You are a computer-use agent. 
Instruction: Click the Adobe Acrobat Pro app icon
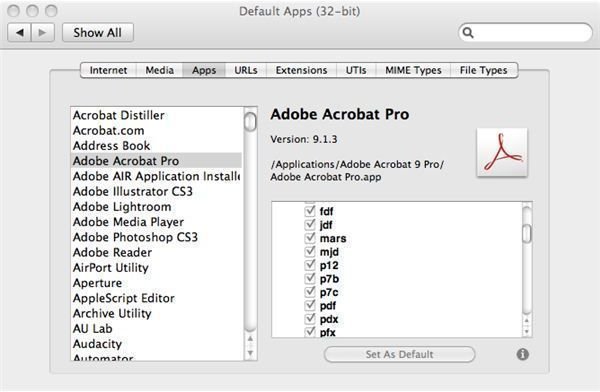[x=502, y=152]
